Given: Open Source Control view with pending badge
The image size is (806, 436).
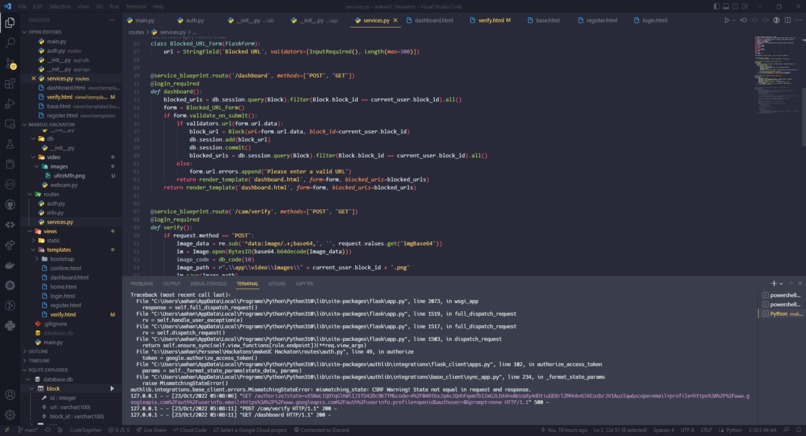Looking at the screenshot, I should [10, 63].
